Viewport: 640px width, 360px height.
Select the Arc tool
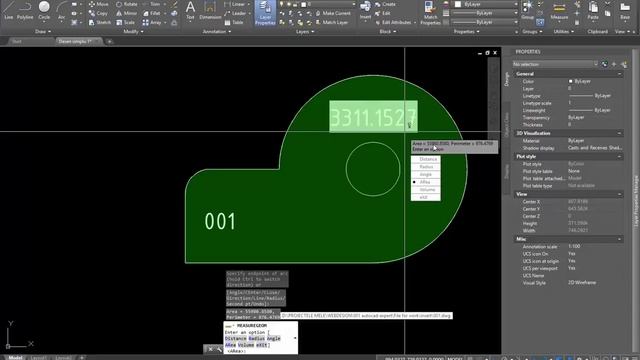[x=62, y=10]
